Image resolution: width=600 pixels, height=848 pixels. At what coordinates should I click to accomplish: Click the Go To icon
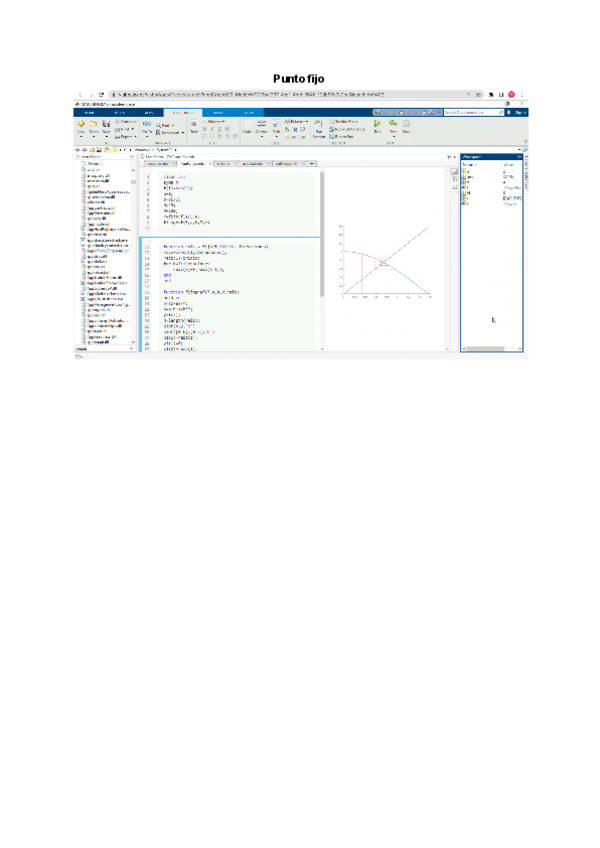pyautogui.click(x=147, y=125)
